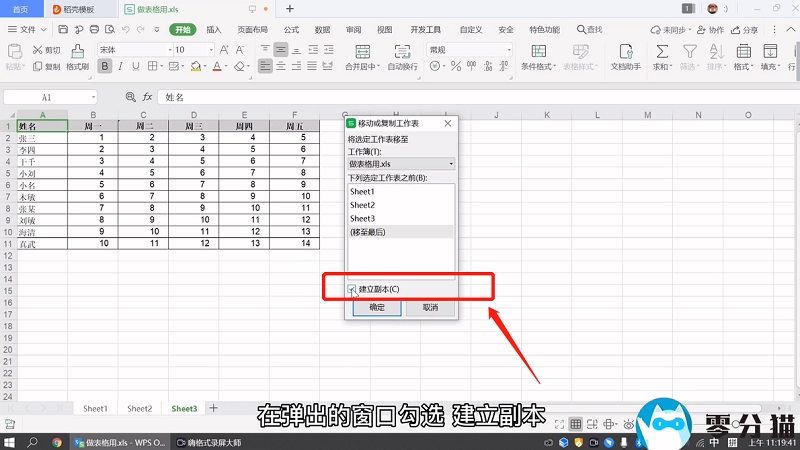This screenshot has height=450, width=800.
Task: Check the 建立副本 (Create a copy) checkbox
Action: coord(352,289)
